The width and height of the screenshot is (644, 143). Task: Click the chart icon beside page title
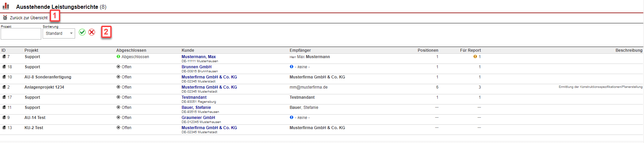click(x=6, y=6)
